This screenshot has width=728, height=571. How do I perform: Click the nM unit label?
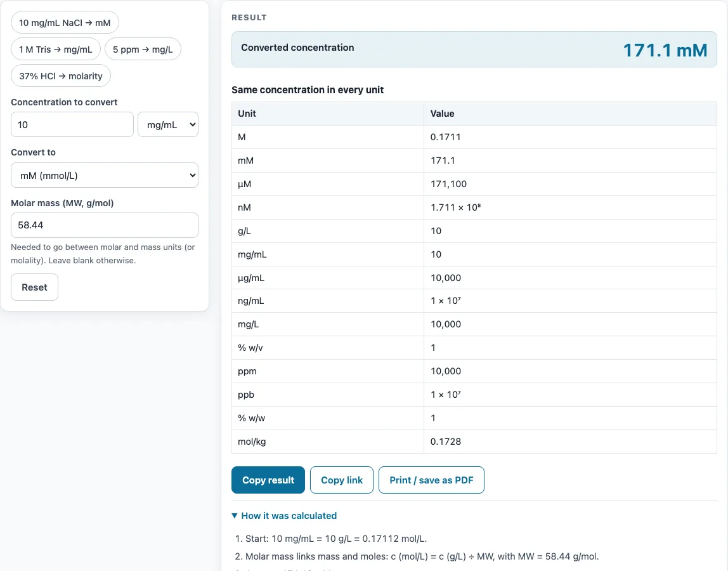pyautogui.click(x=244, y=207)
